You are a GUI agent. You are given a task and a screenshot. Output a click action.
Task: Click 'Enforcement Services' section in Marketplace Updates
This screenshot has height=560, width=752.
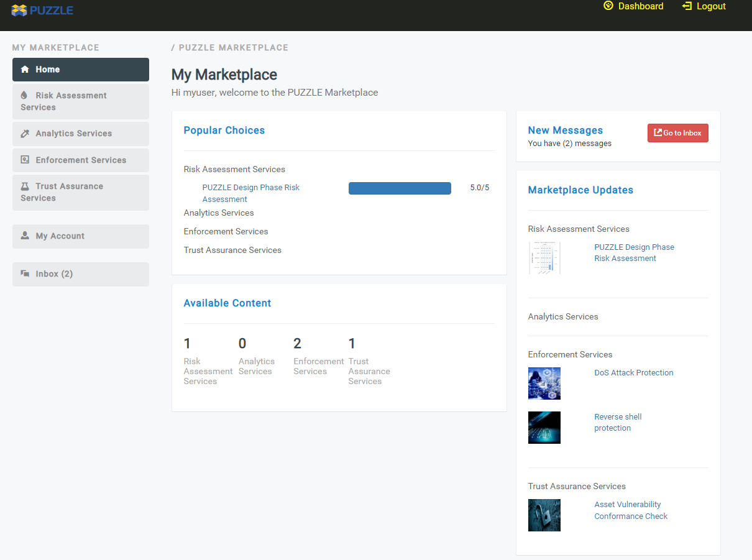570,355
